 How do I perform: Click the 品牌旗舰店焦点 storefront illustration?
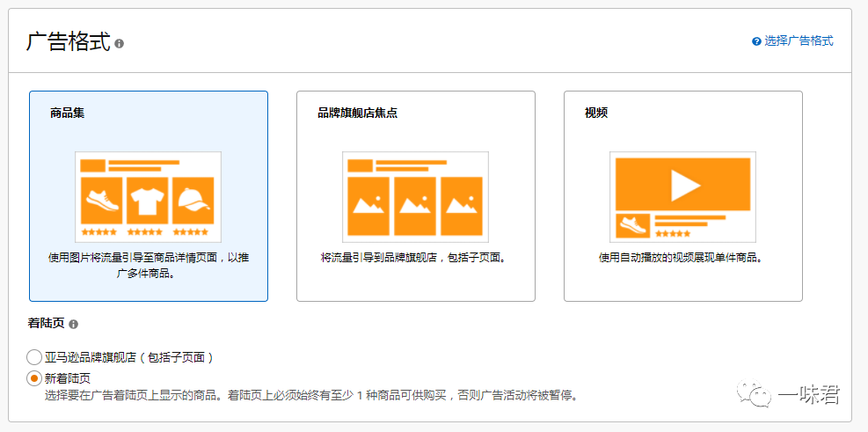415,197
